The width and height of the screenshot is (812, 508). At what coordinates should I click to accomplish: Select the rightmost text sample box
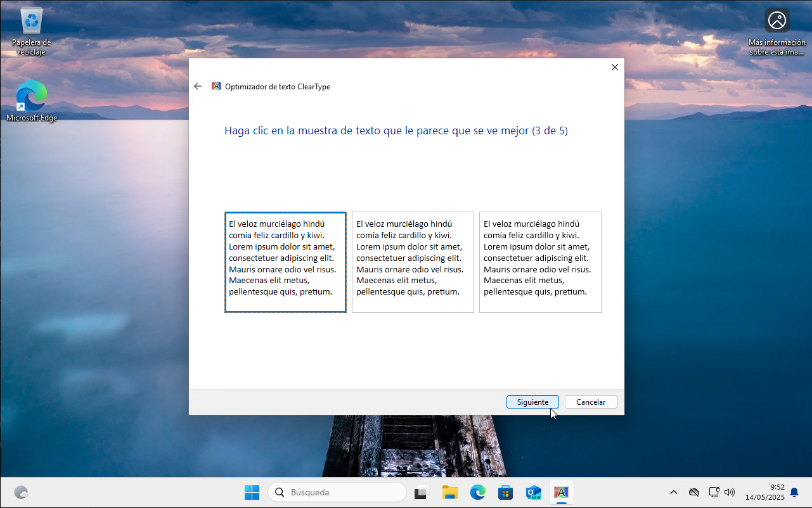[540, 262]
